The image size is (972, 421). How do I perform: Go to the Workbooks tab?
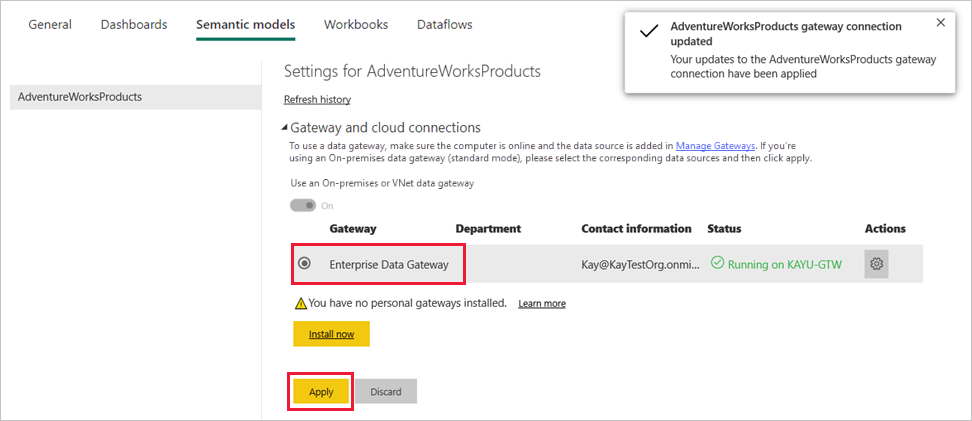point(356,24)
